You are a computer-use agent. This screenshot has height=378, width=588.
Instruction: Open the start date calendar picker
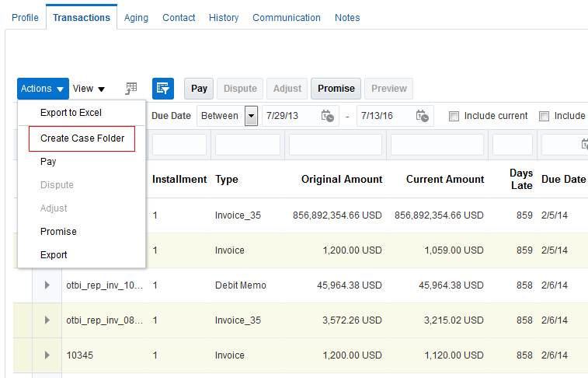coord(328,116)
